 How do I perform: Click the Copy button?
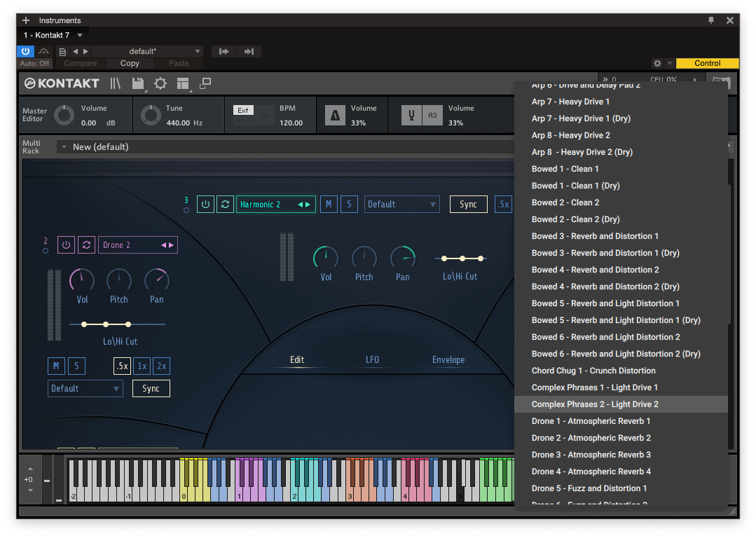(x=130, y=63)
